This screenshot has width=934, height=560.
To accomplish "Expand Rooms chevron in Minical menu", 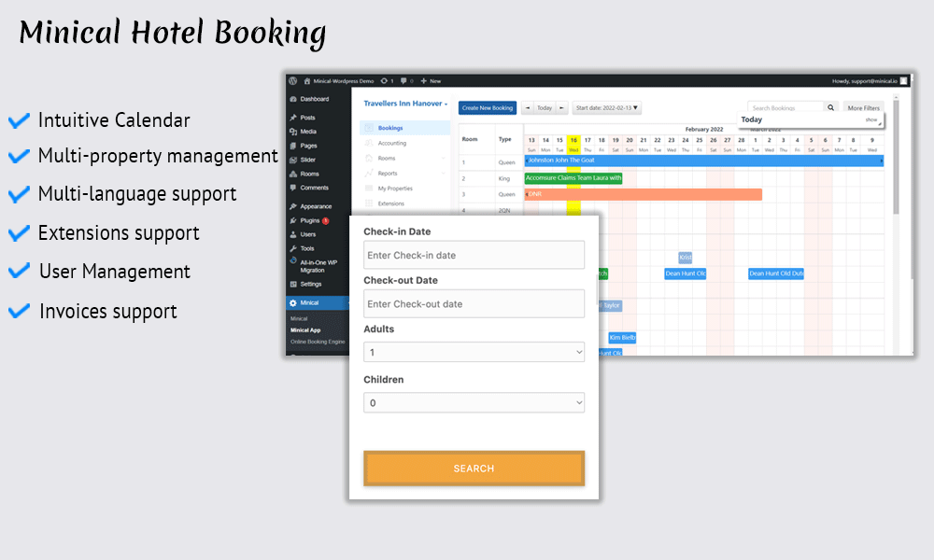I will (x=443, y=159).
